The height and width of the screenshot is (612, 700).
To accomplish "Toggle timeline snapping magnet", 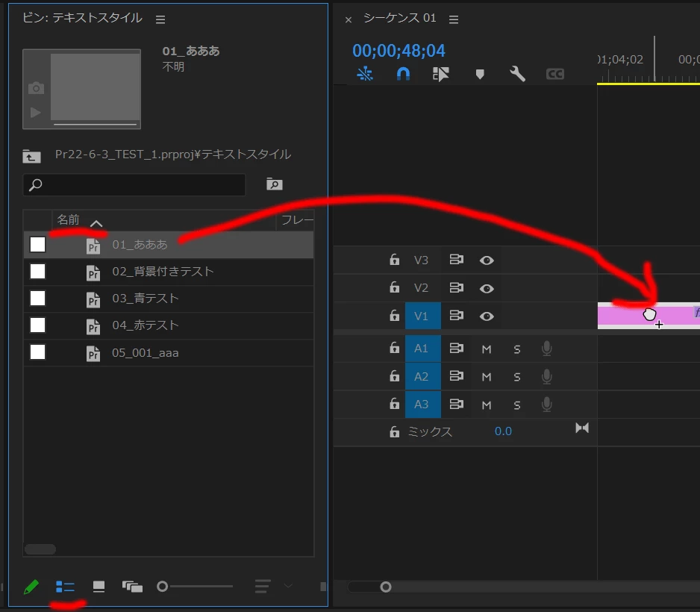I will click(403, 74).
